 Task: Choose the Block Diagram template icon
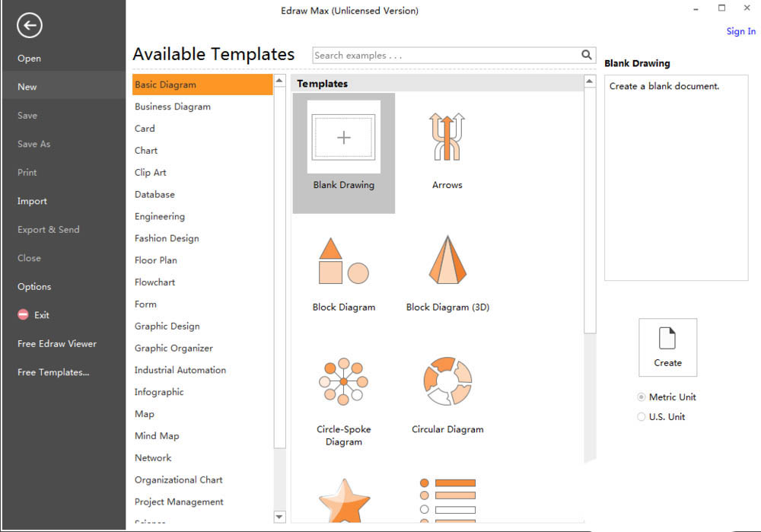tap(343, 260)
